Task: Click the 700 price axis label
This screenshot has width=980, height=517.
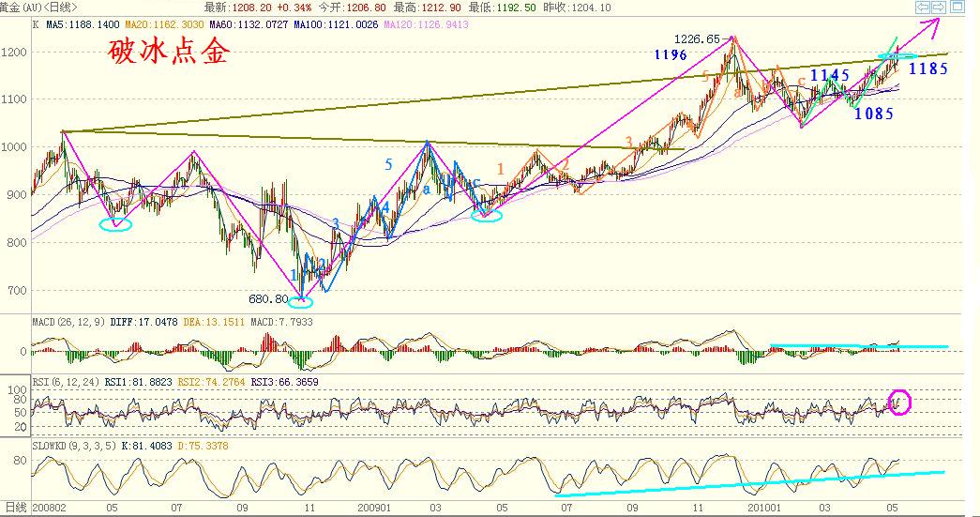Action: (x=16, y=291)
